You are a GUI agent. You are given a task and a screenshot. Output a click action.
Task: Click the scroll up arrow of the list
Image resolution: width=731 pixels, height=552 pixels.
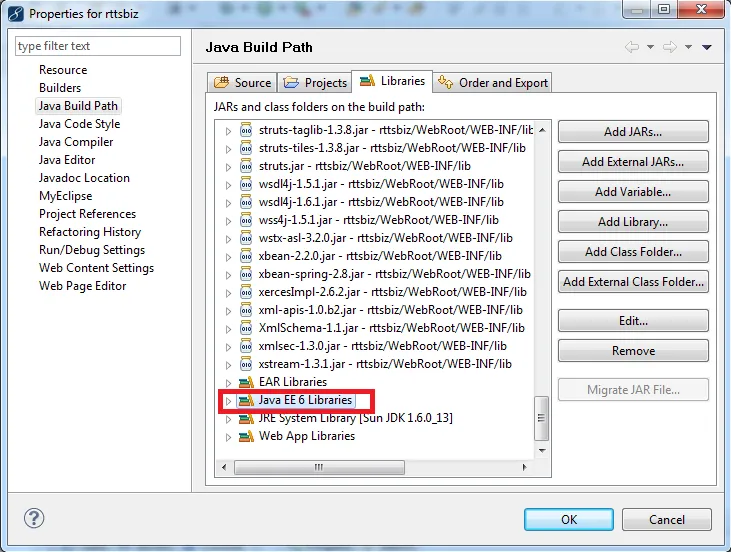542,130
